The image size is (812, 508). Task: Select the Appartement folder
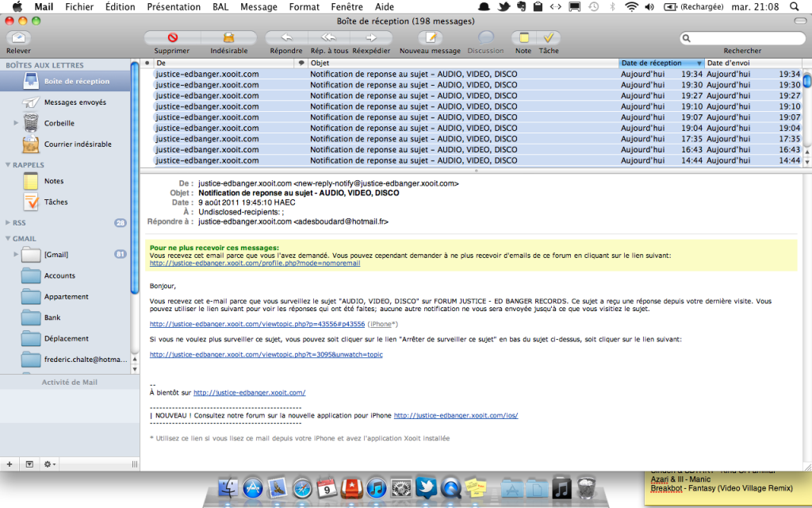coord(65,297)
